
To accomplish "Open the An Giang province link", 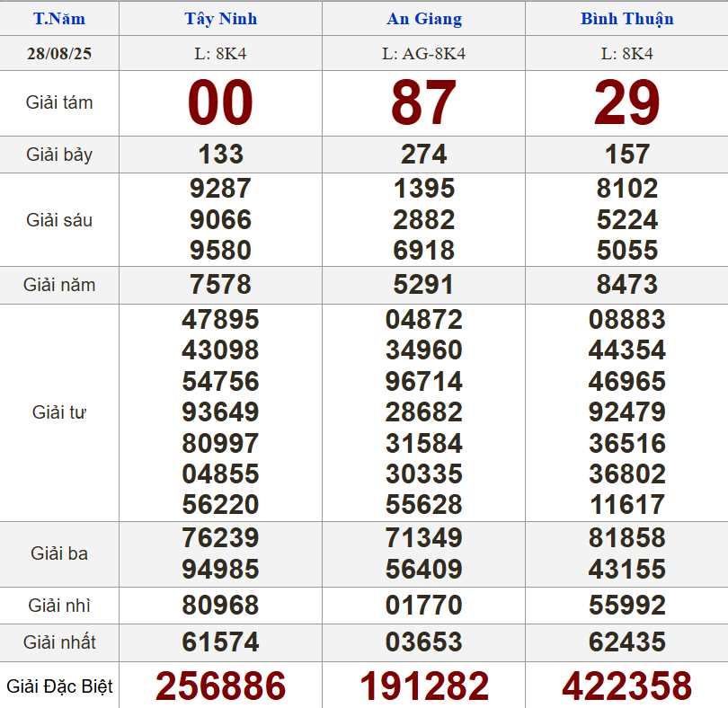I will tap(423, 19).
